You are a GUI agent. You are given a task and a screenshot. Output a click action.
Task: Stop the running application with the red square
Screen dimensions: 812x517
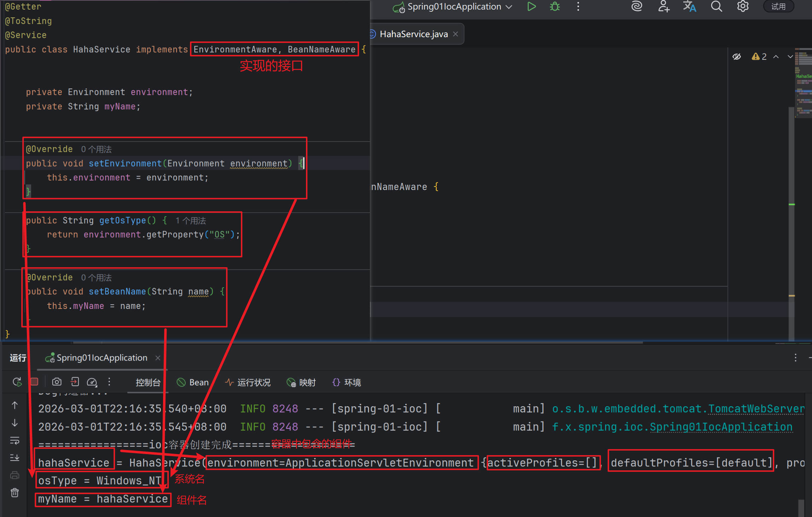34,382
